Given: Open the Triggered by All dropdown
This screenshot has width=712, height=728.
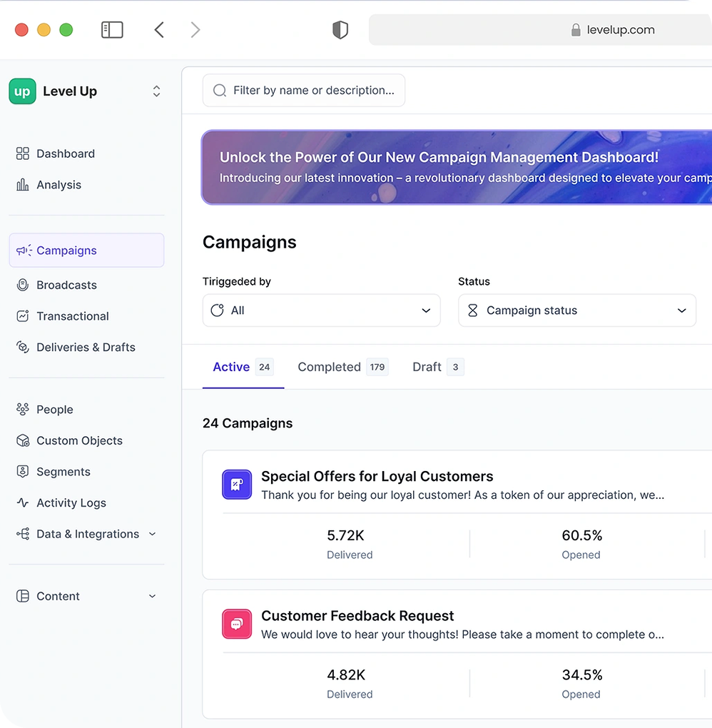Looking at the screenshot, I should 321,310.
